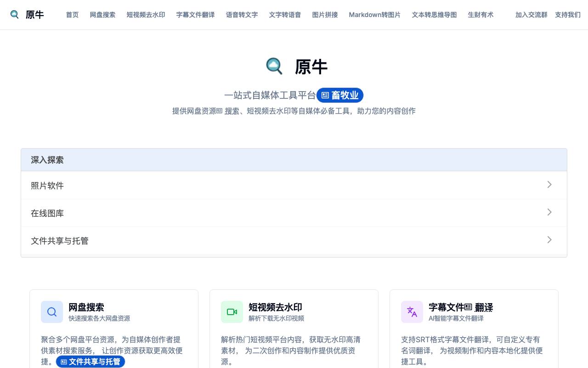
Task: Click the 字幕文件翻译 card title
Action: click(x=461, y=307)
